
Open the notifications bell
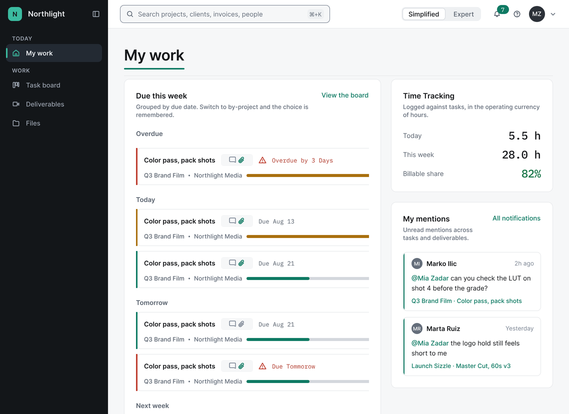[x=497, y=14]
